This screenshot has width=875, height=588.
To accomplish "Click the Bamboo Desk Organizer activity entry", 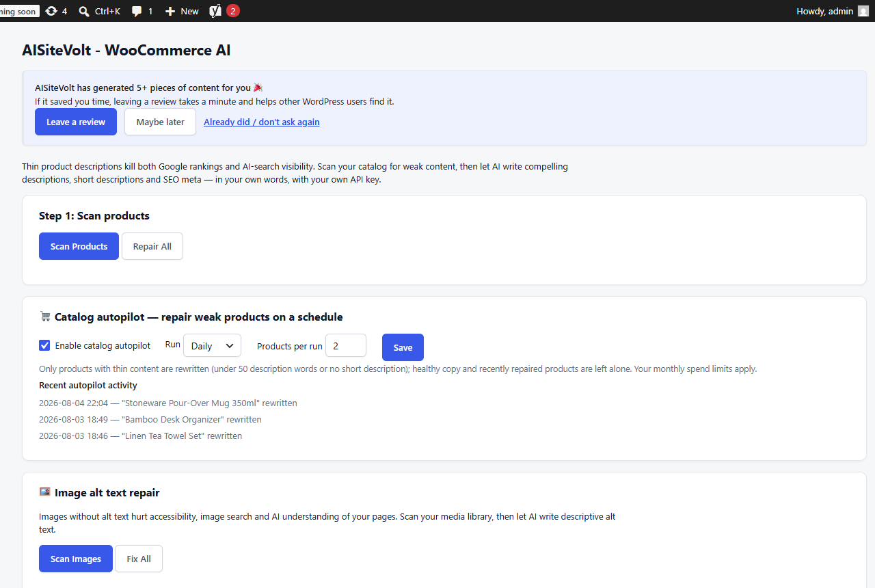I will [150, 419].
